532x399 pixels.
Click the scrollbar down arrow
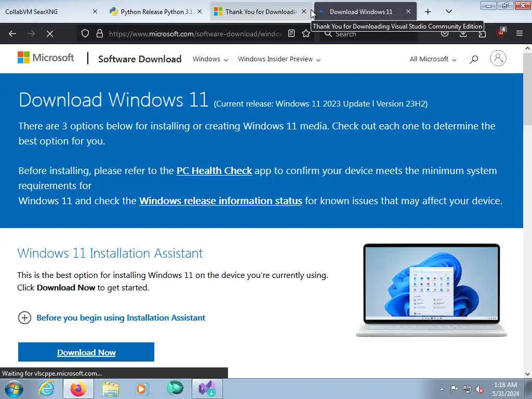(528, 374)
